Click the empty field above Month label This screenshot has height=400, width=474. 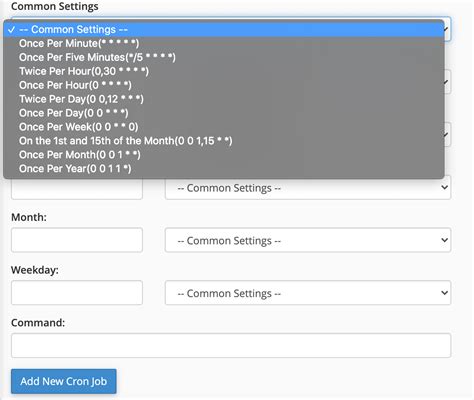[x=77, y=189]
